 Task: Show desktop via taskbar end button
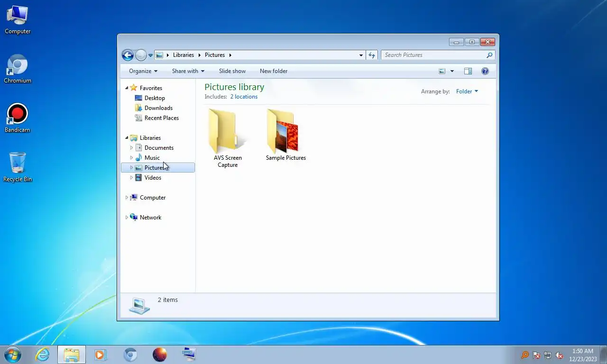[x=604, y=355]
